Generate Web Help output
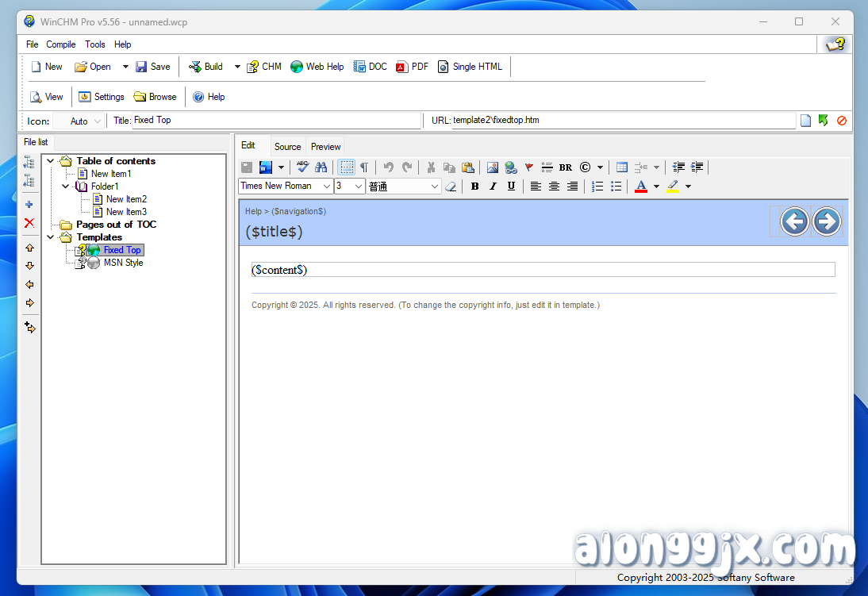 click(x=317, y=67)
